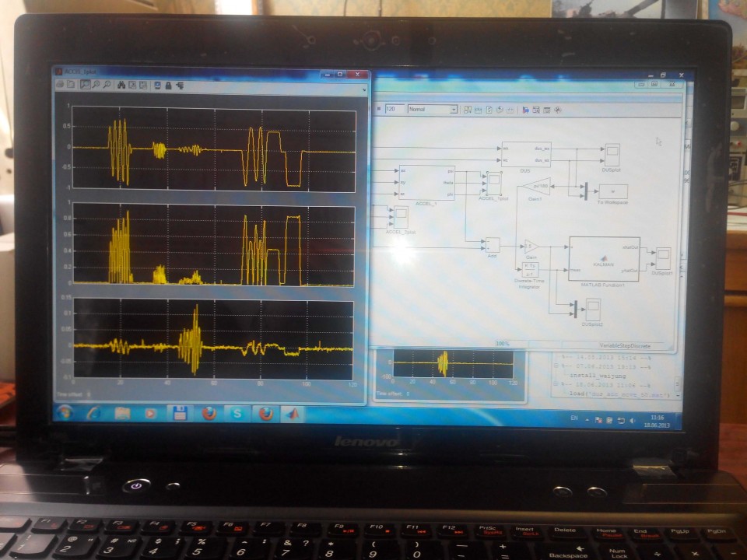Select Zoom Y-axis tool in scope
The height and width of the screenshot is (560, 747).
coord(107,85)
